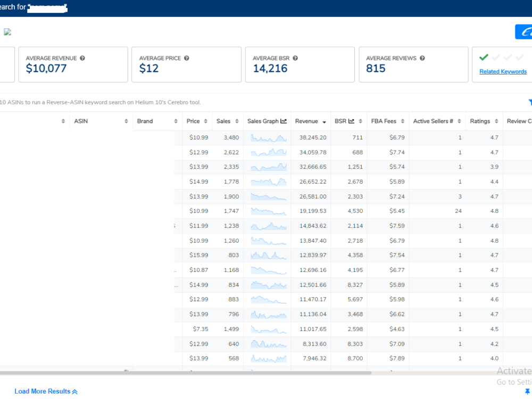This screenshot has height=399, width=532.
Task: Open the Average BSR help icon
Action: coord(295,58)
